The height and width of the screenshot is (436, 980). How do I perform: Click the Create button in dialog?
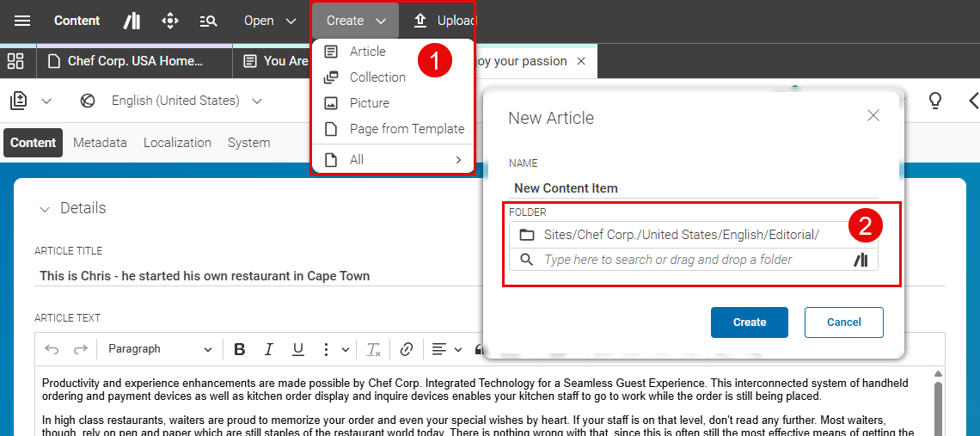pos(750,322)
